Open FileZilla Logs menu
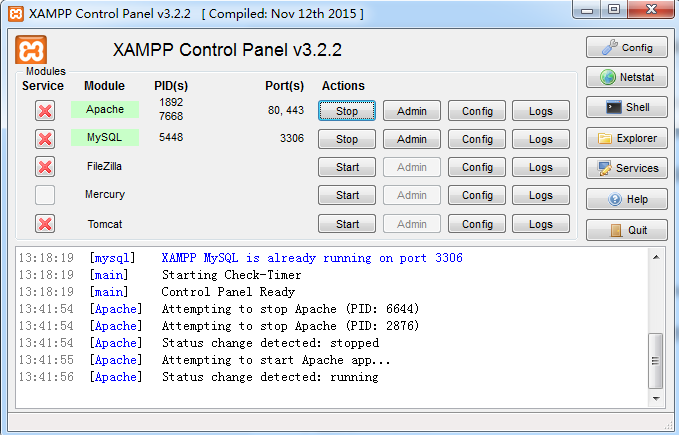 [x=541, y=167]
